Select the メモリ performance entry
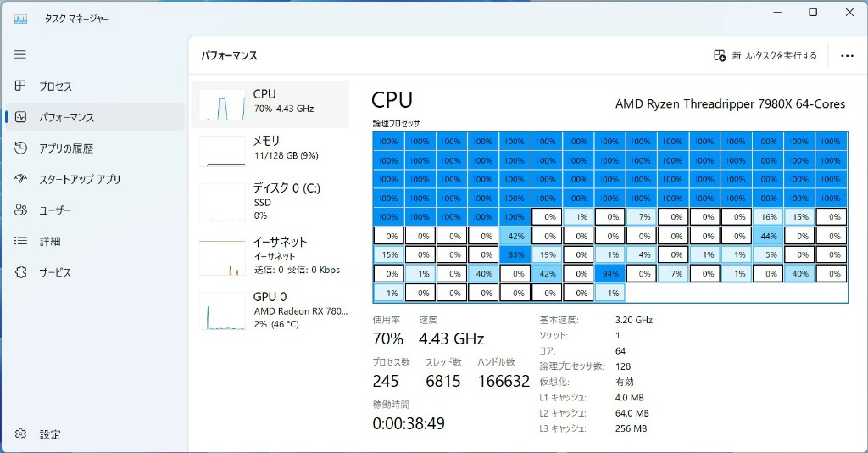The width and height of the screenshot is (868, 453). [x=273, y=149]
